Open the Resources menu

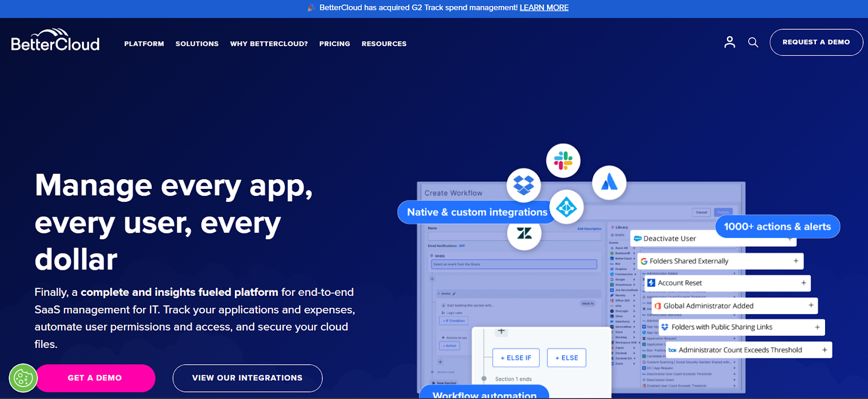click(x=384, y=43)
